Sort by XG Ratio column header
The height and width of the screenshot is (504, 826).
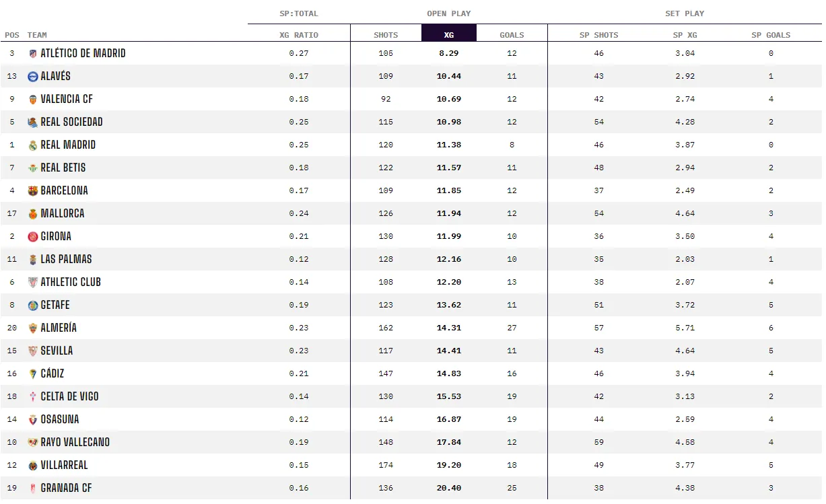(299, 35)
